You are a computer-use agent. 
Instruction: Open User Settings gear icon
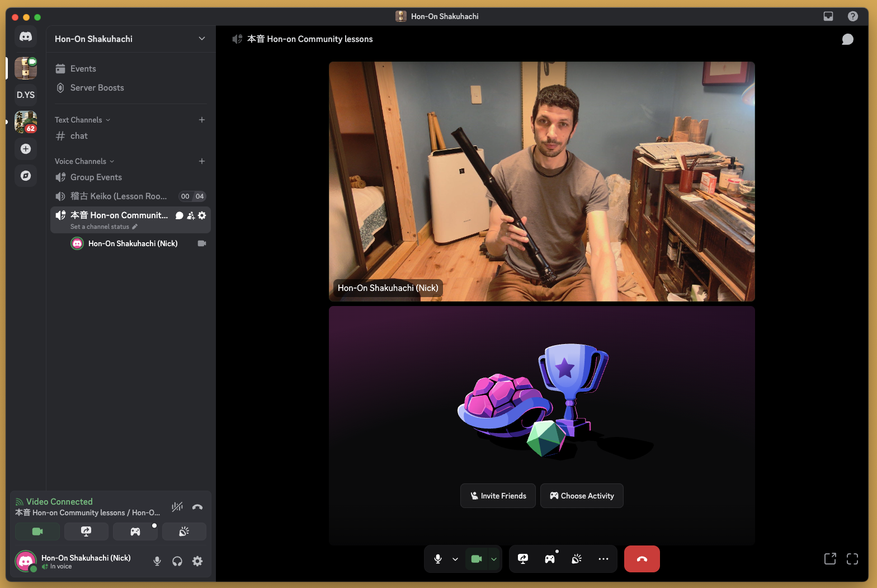(197, 561)
